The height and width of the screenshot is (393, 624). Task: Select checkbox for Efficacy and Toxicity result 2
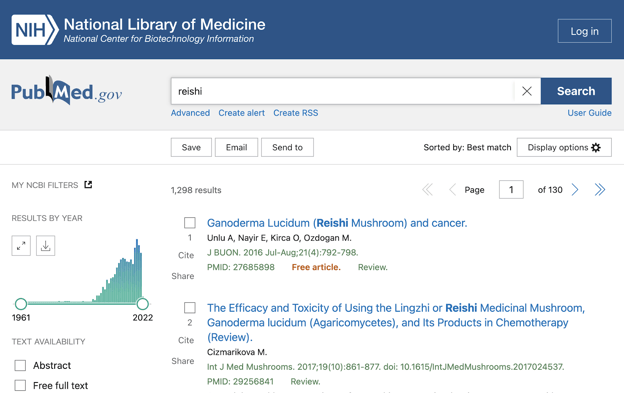(x=190, y=307)
